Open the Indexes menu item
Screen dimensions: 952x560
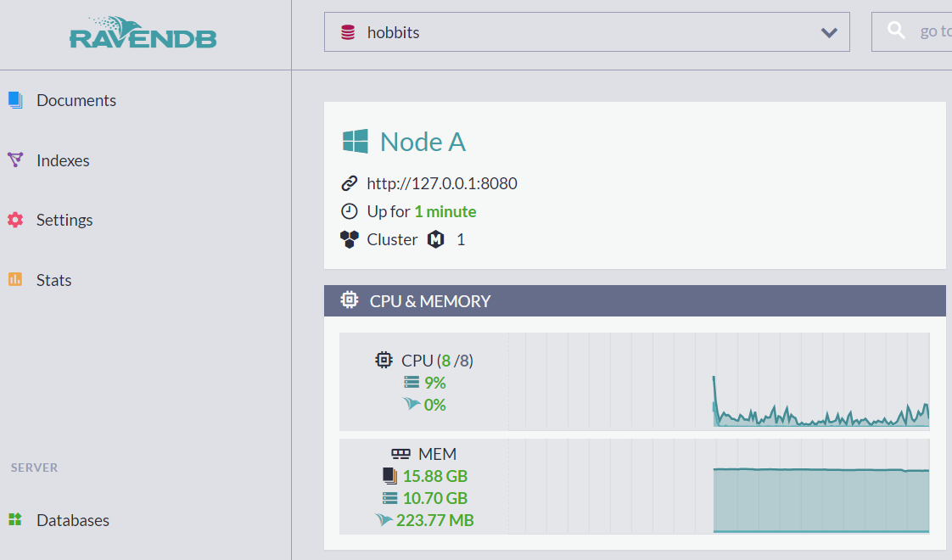tap(63, 160)
